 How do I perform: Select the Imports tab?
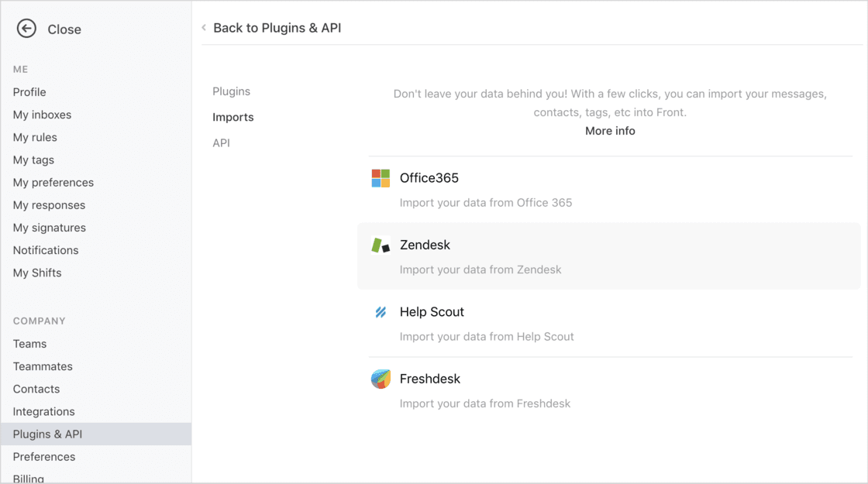[233, 117]
